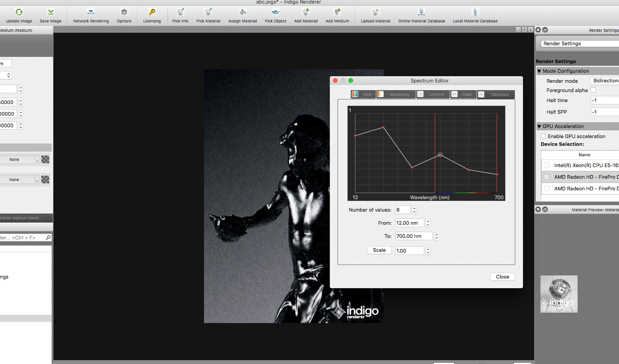Toggle Enable GPU acceleration checkbox

click(544, 136)
